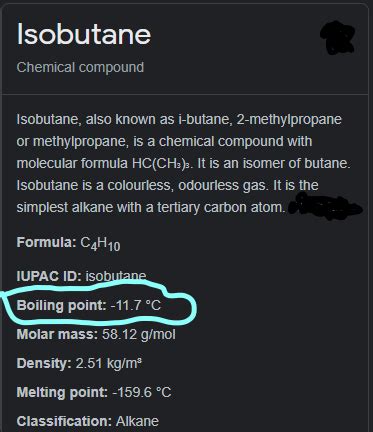Open the Classification label link
Viewport: 373px width, 432px height.
[x=64, y=421]
